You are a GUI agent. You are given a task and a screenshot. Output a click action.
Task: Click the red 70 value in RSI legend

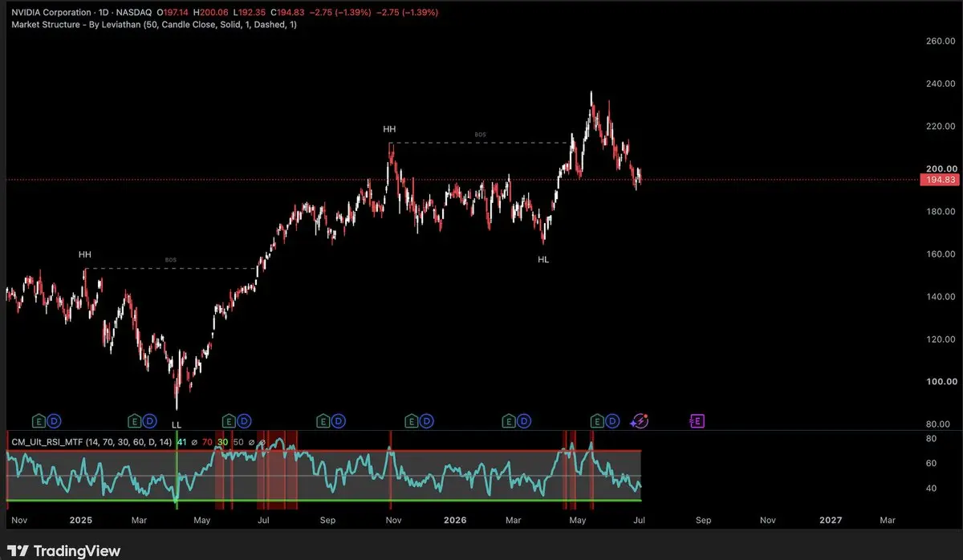tap(206, 441)
